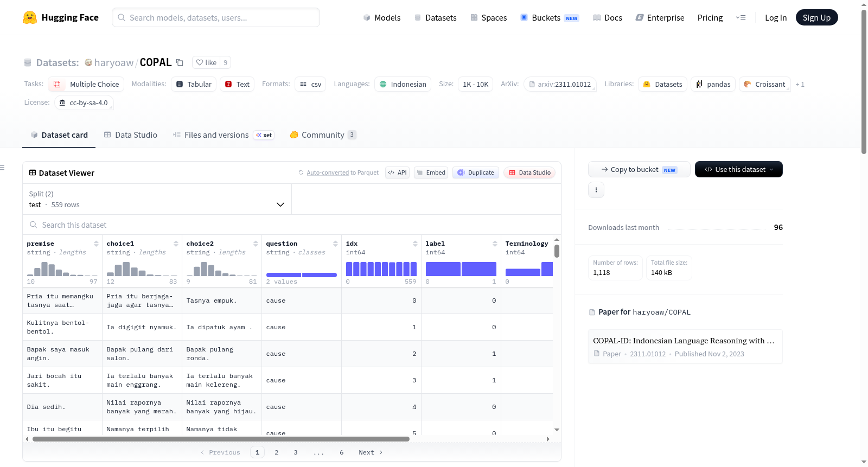Viewport: 868px width, 467px height.
Task: Expand the navbar more-menu icon
Action: click(741, 17)
